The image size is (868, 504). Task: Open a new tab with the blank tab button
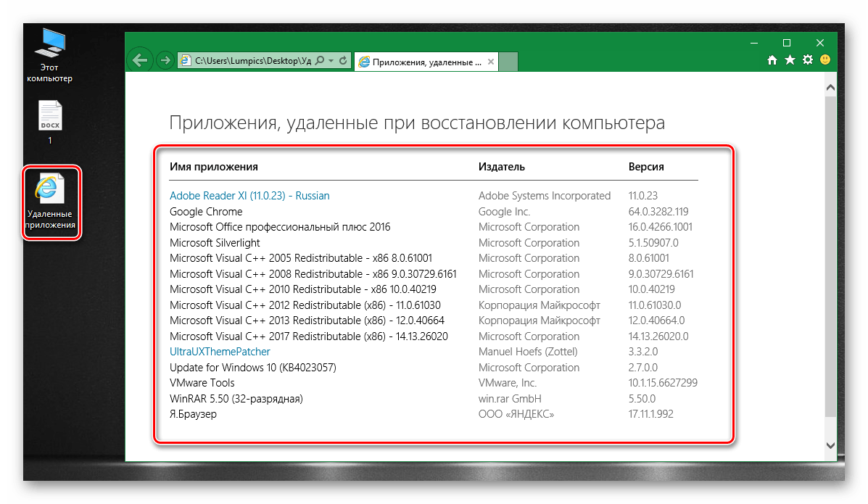click(508, 62)
